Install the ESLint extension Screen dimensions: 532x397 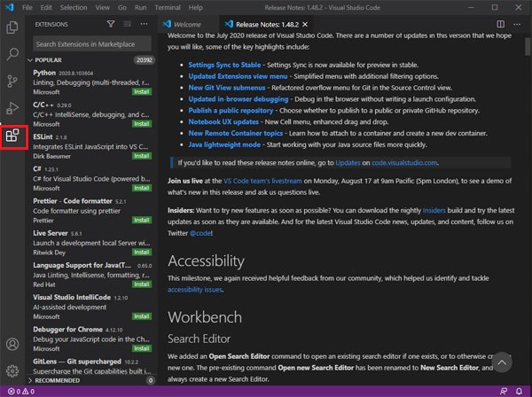pos(142,156)
